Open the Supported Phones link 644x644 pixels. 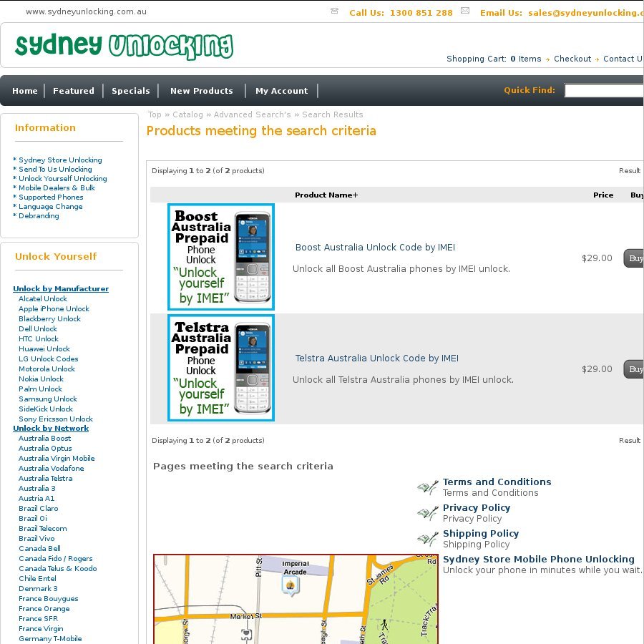51,197
